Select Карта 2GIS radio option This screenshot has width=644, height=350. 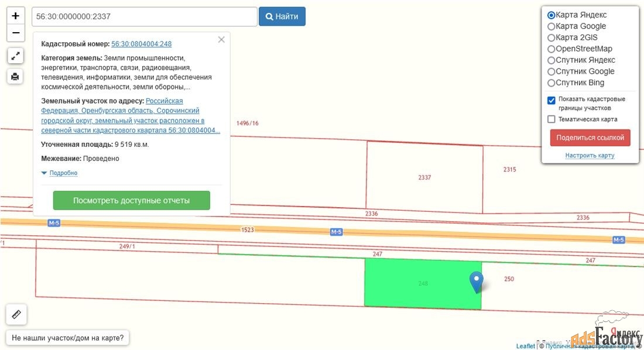(551, 37)
